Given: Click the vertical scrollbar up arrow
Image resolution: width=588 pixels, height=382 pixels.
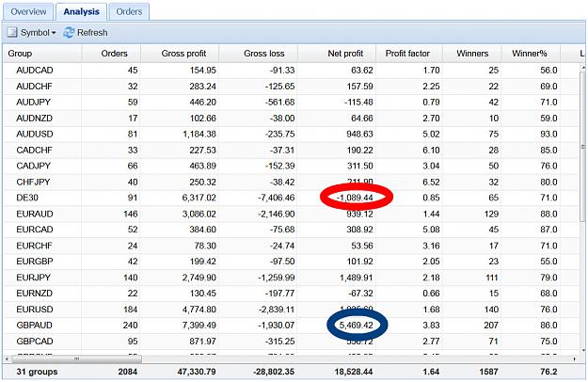Looking at the screenshot, I should 583,68.
